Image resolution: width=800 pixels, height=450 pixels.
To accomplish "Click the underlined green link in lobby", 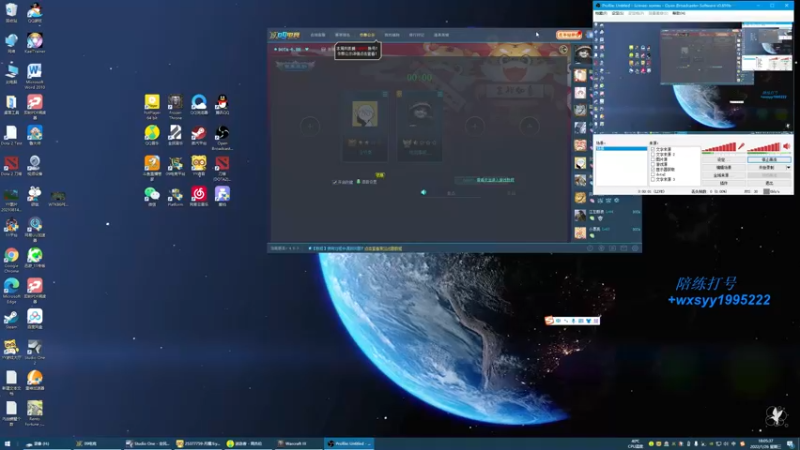I will (495, 180).
